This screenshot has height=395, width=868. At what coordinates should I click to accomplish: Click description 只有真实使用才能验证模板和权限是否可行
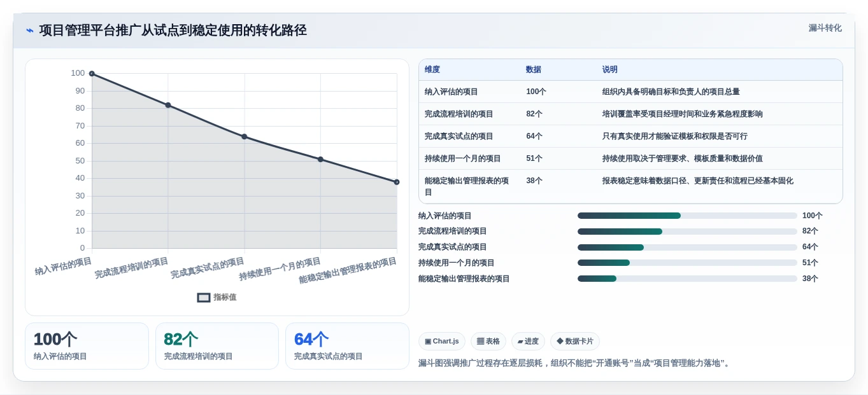coord(675,136)
